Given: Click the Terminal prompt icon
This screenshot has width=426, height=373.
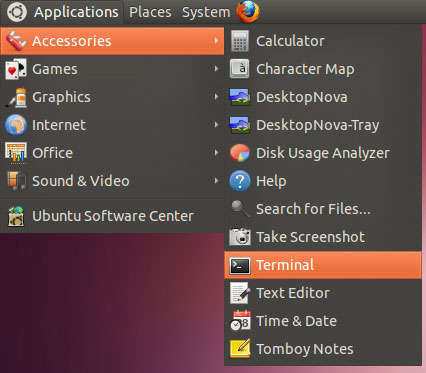Looking at the screenshot, I should tap(240, 266).
